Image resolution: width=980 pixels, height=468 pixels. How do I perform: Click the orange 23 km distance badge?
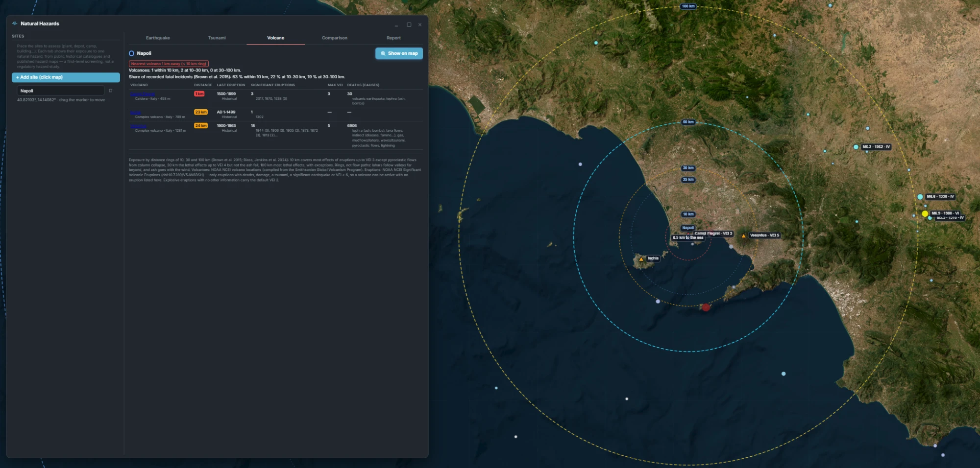[201, 112]
